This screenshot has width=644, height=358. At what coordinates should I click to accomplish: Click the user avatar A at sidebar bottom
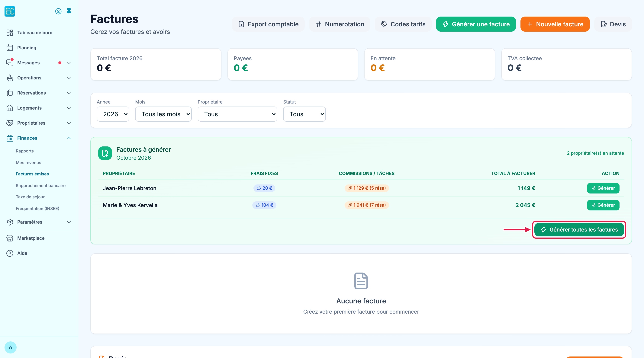11,347
